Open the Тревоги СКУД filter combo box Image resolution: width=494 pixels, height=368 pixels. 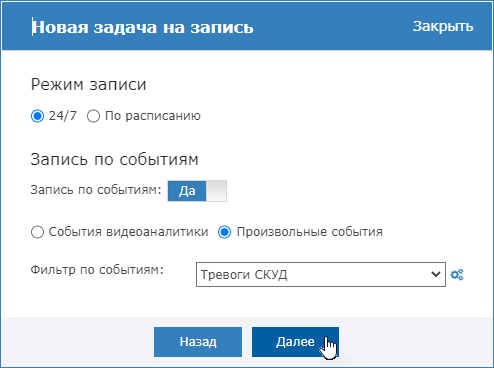click(x=321, y=274)
